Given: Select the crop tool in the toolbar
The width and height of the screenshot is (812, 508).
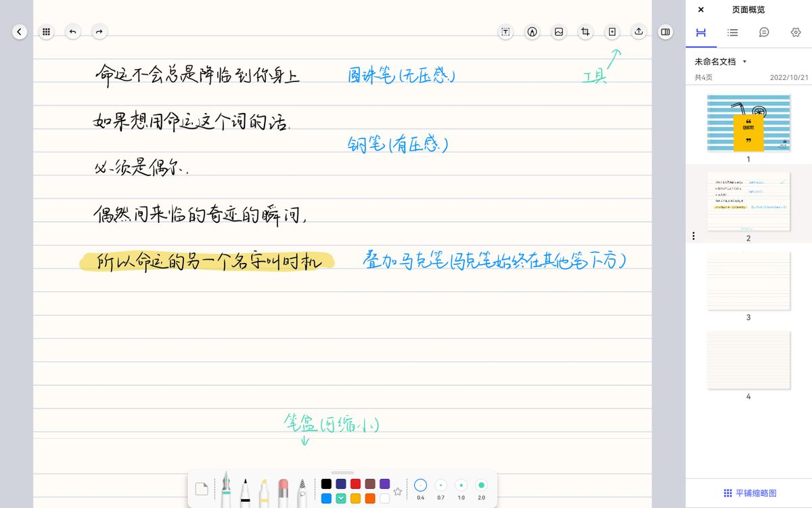Looking at the screenshot, I should click(585, 32).
